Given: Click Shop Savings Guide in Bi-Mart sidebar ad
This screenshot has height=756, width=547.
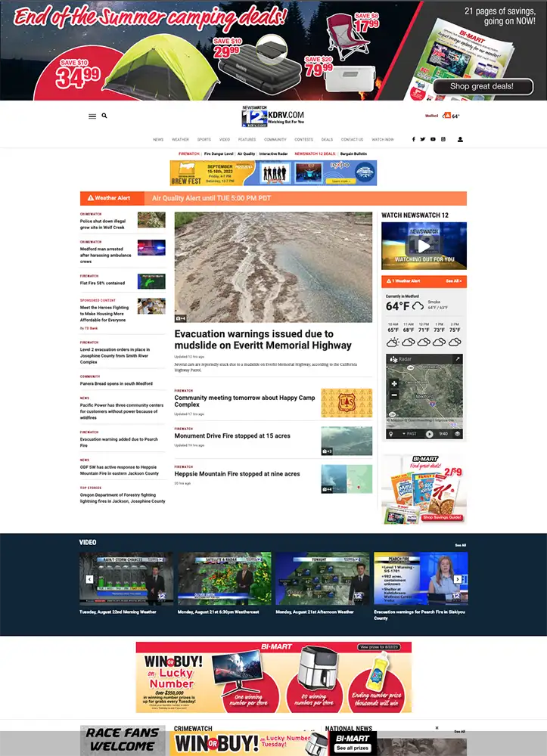Looking at the screenshot, I should (x=443, y=517).
